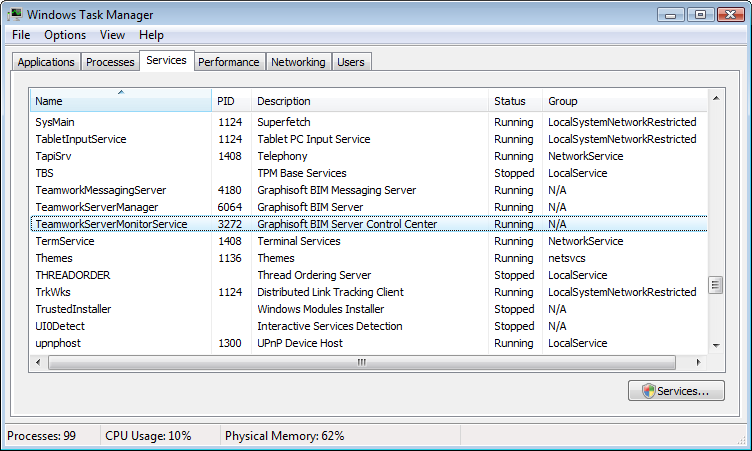This screenshot has height=451, width=752.
Task: Sort the list by the Status column
Action: pos(514,101)
